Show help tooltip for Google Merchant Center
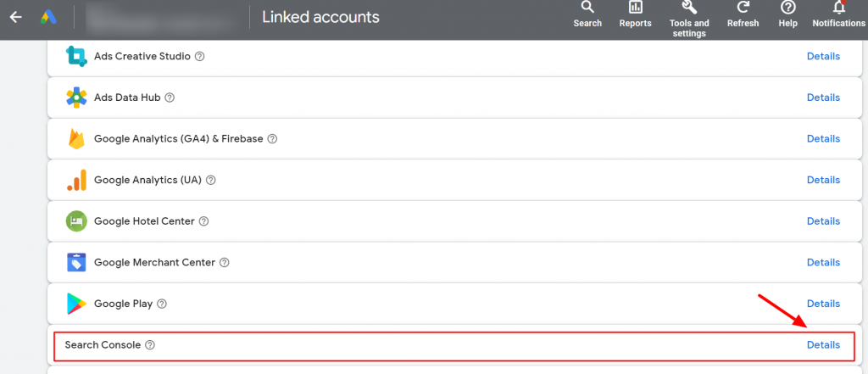Viewport: 868px width, 374px height. (224, 263)
